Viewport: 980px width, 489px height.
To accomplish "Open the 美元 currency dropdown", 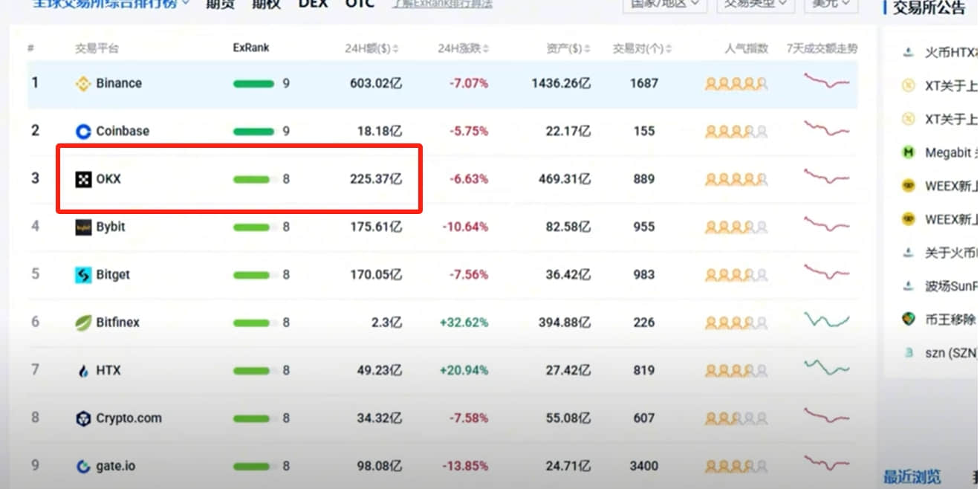I will (830, 4).
